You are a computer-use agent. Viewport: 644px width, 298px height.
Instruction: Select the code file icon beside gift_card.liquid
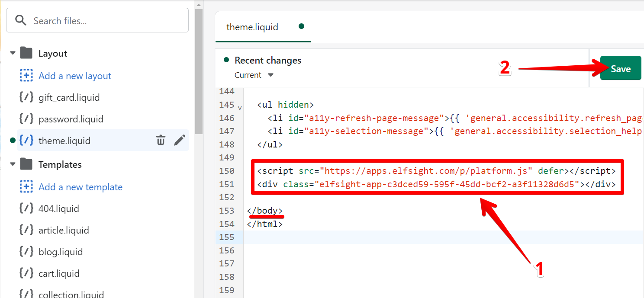[x=26, y=97]
